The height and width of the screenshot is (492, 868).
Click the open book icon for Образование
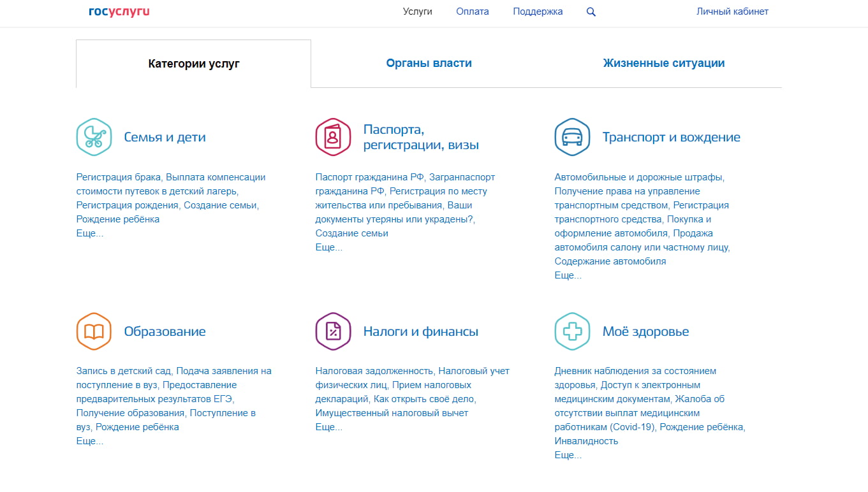point(94,331)
